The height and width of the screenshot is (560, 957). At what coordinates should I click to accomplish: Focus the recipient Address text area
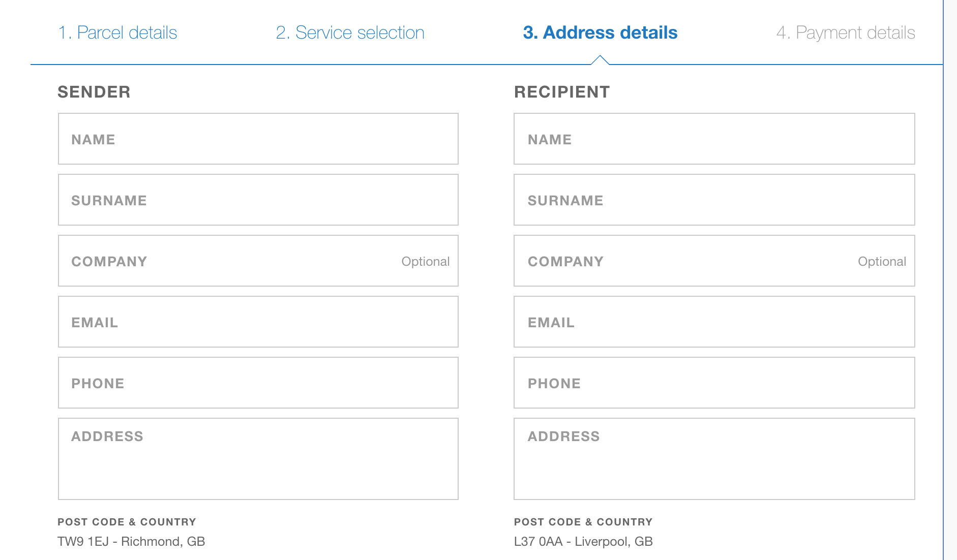tap(714, 459)
